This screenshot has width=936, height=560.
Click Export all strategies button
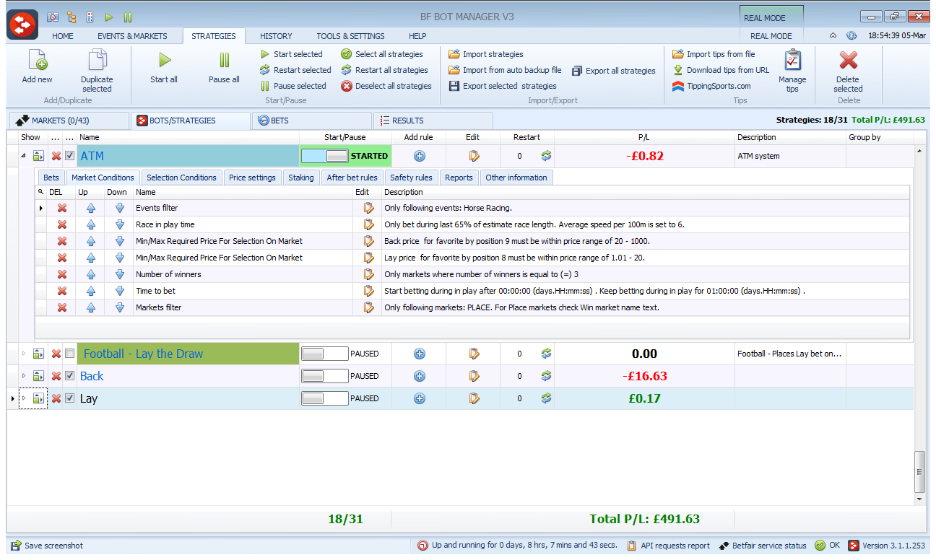click(x=614, y=71)
